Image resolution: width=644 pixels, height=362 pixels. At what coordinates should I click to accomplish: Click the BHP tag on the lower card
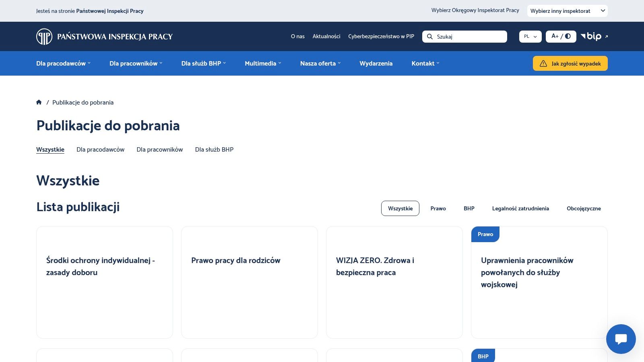tap(483, 356)
